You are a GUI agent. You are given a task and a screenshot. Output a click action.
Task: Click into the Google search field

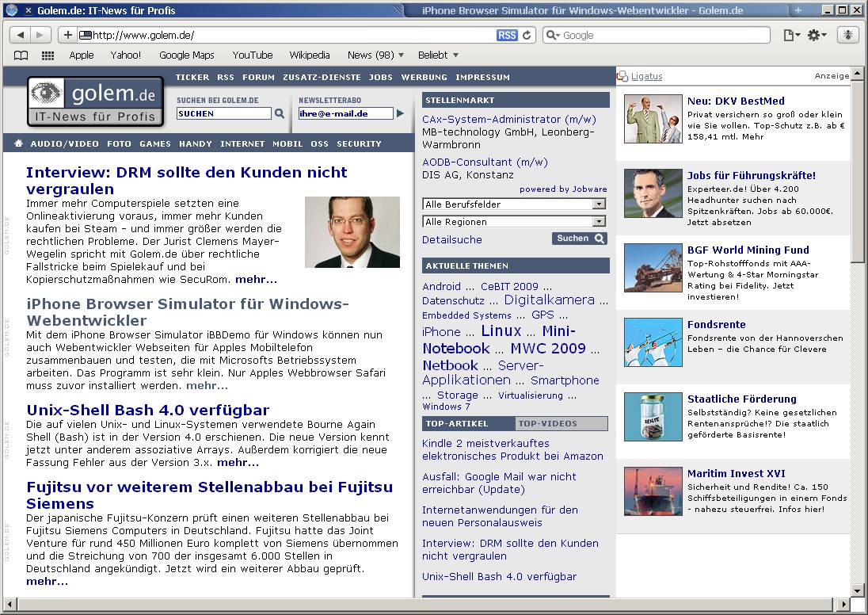[x=664, y=35]
